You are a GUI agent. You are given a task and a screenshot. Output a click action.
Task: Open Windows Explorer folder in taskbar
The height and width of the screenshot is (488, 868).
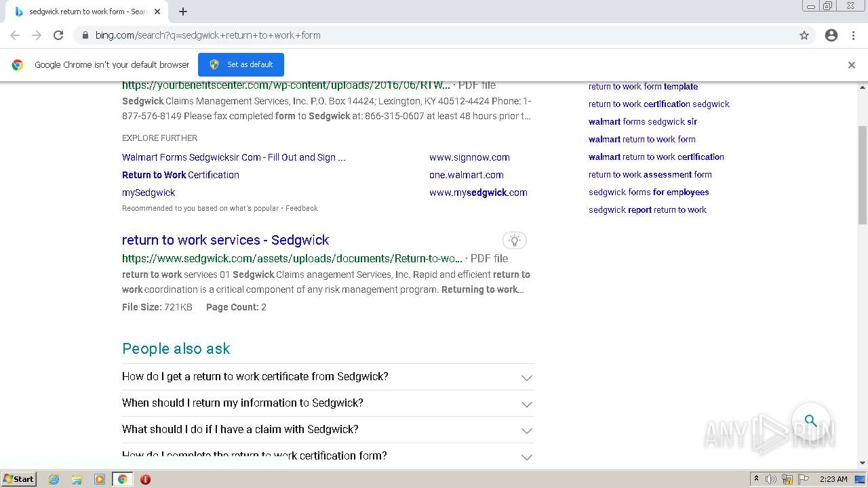click(77, 479)
